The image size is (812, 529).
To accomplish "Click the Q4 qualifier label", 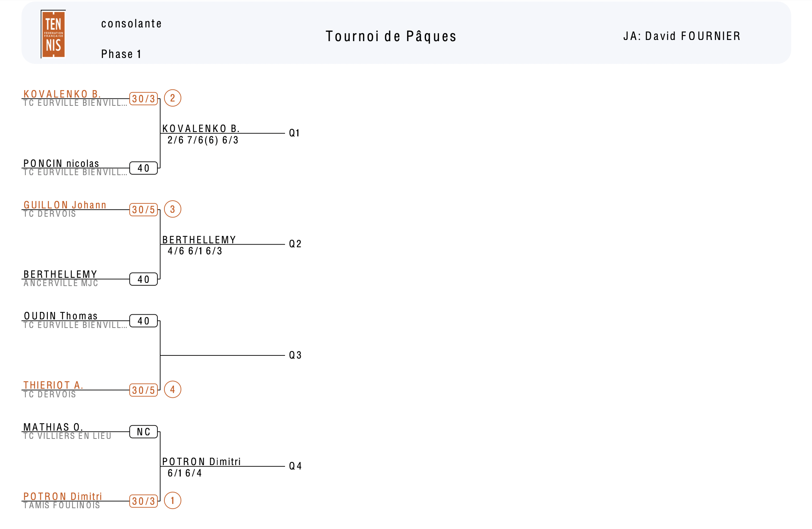I will 295,466.
